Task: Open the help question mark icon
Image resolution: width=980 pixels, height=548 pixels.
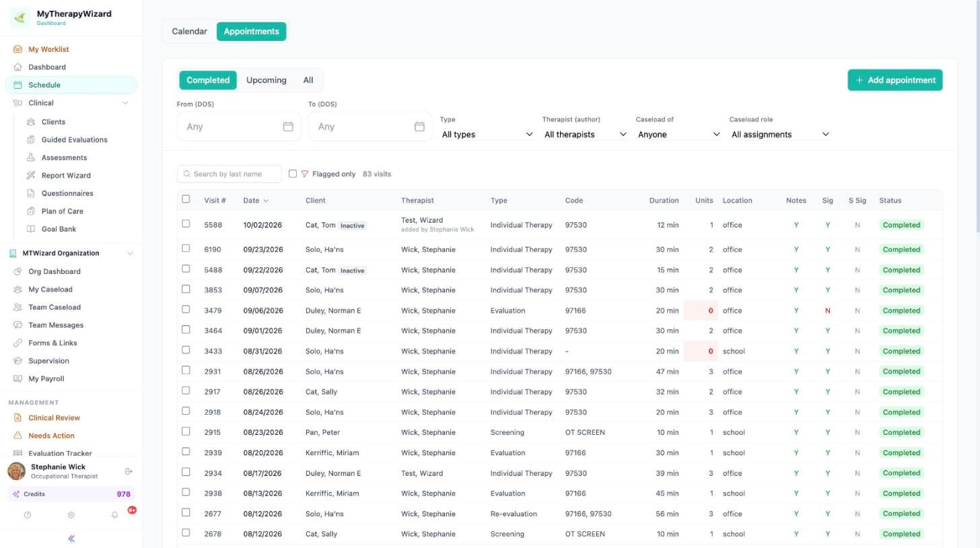Action: tap(28, 515)
